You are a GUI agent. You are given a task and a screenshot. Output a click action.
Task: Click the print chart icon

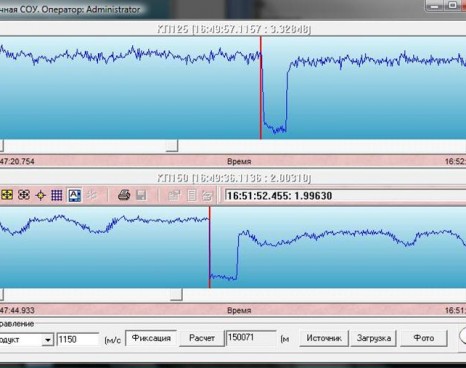coord(124,195)
